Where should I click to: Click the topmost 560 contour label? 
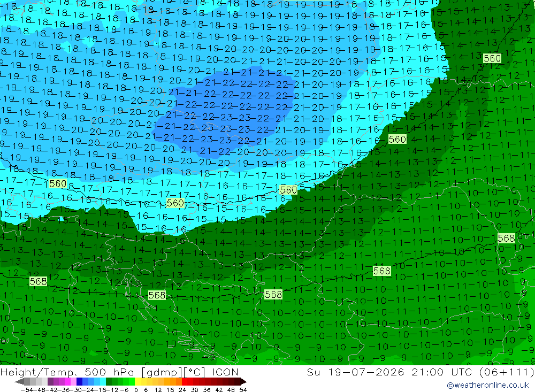492,58
